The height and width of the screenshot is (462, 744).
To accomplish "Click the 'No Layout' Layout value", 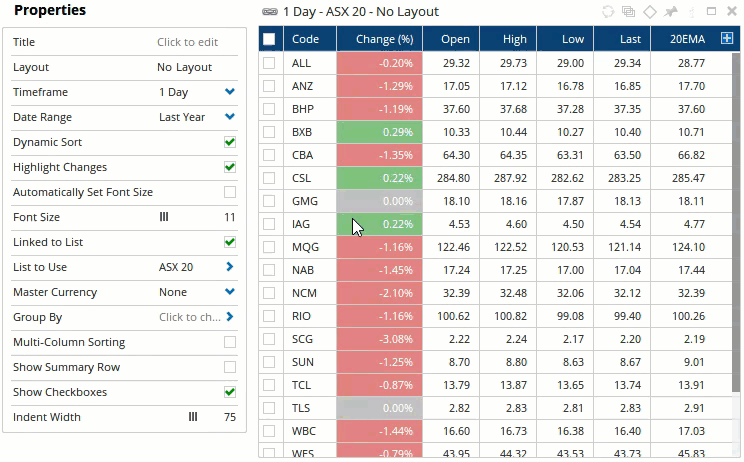I will [x=185, y=67].
